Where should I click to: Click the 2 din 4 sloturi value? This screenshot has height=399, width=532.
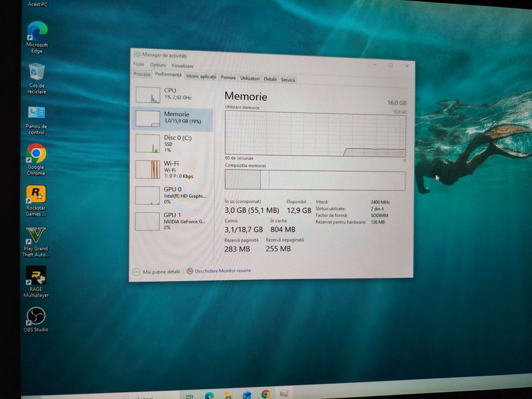pos(377,209)
